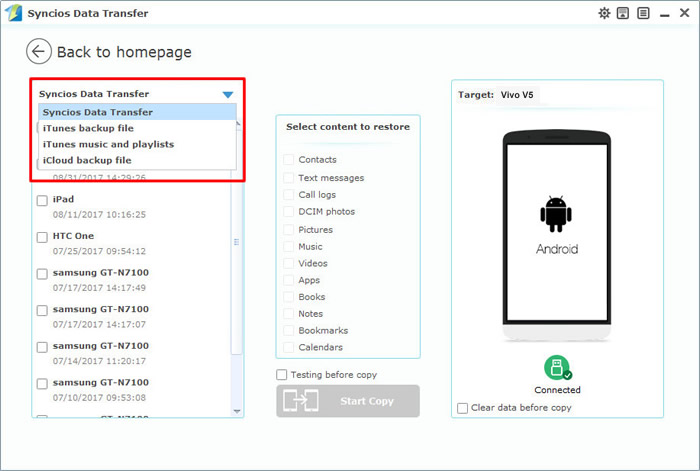Check the HTC One backup checkbox
This screenshot has width=700, height=471.
(42, 237)
